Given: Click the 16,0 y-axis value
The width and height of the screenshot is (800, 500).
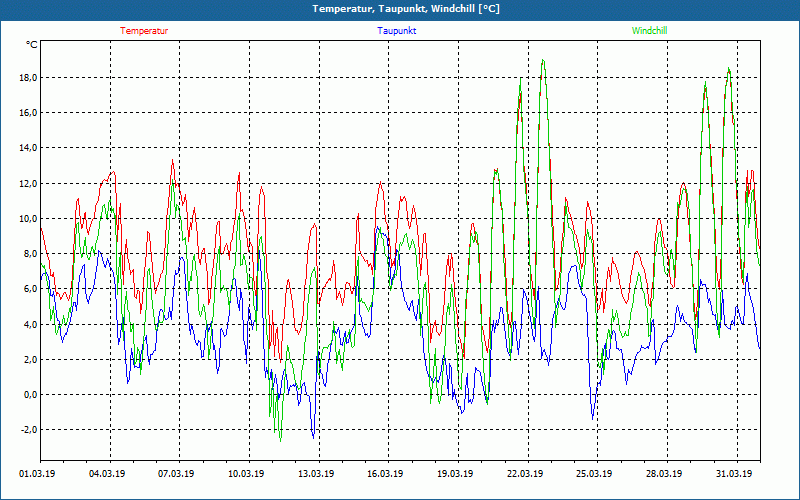Looking at the screenshot, I should pos(28,113).
